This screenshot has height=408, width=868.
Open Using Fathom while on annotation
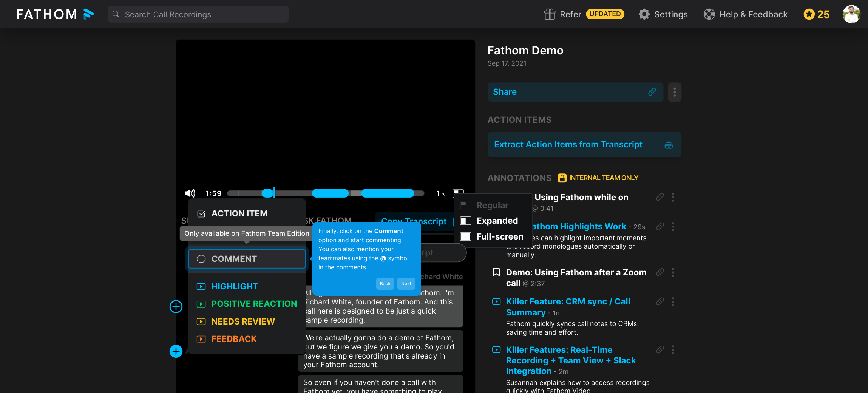pos(582,197)
